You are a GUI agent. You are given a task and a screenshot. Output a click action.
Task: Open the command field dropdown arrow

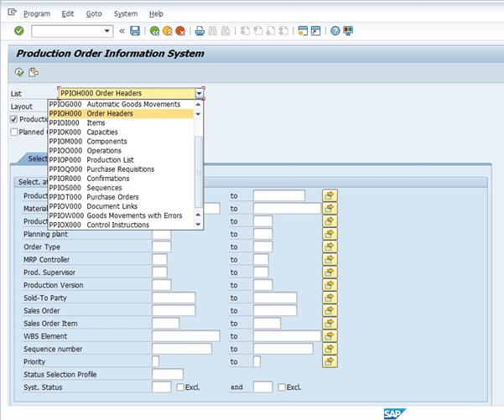click(x=107, y=31)
